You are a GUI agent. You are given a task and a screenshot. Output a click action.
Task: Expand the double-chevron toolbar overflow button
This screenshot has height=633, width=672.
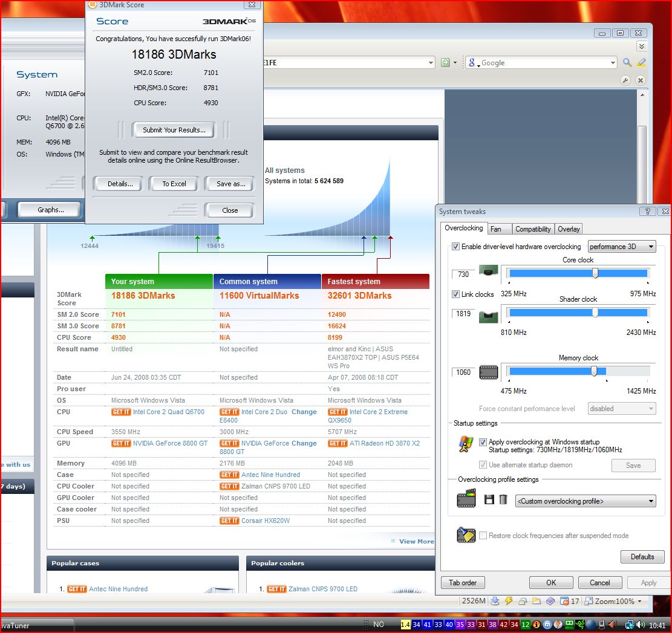point(642,47)
